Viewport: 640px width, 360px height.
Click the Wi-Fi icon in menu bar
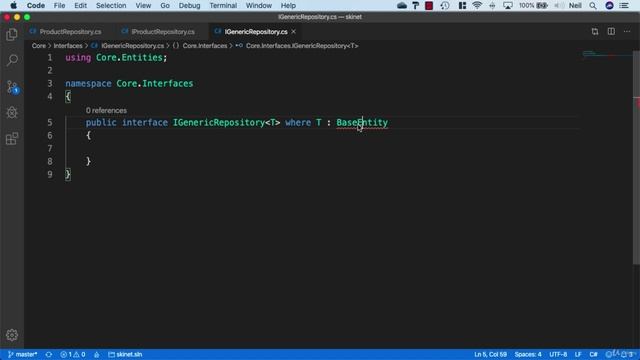(x=477, y=5)
